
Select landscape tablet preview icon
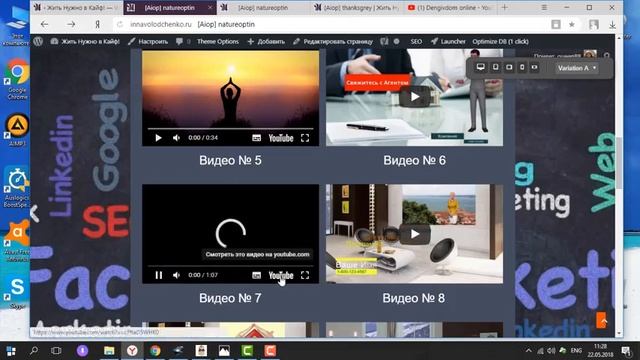tap(509, 67)
